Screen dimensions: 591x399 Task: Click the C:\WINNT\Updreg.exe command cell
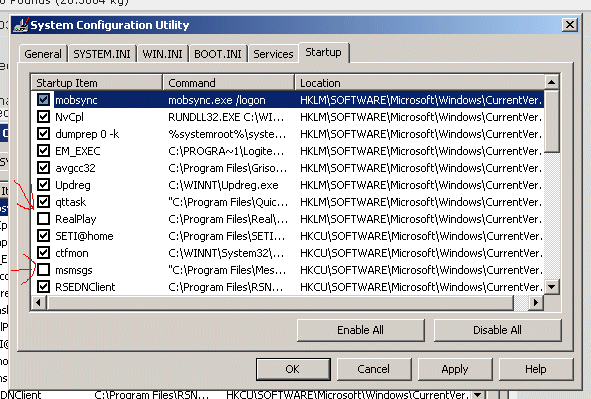(x=223, y=185)
